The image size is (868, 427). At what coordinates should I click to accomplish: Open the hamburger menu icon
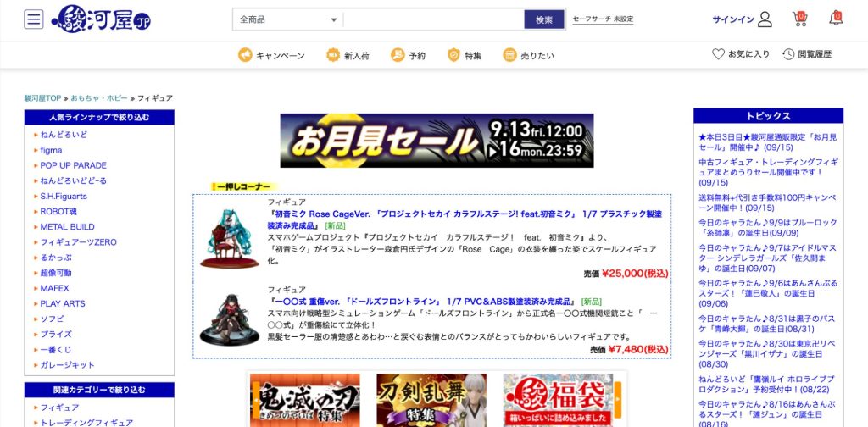tap(34, 19)
